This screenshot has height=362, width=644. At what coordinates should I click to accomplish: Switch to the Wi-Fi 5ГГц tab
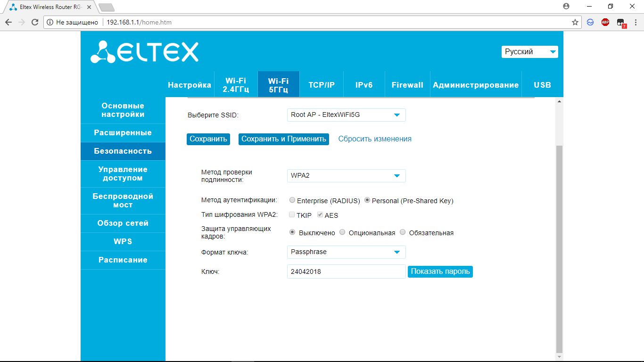tap(279, 85)
